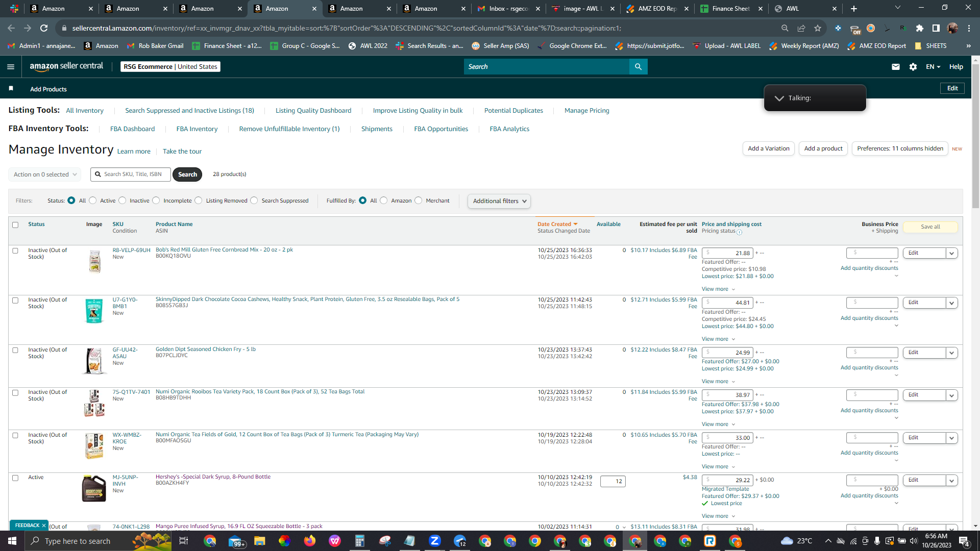Open Edit dropdown arrow for Bob's Red Mill row
The height and width of the screenshot is (551, 980).
[952, 253]
